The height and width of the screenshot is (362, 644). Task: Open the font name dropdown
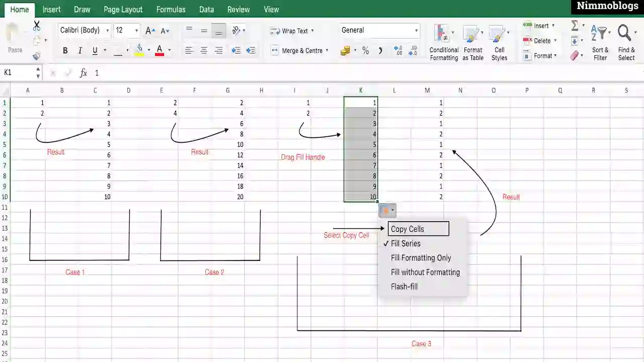[107, 30]
